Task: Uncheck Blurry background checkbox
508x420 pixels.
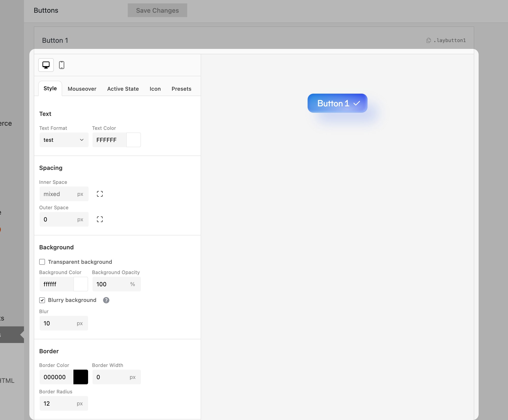Action: (x=42, y=300)
